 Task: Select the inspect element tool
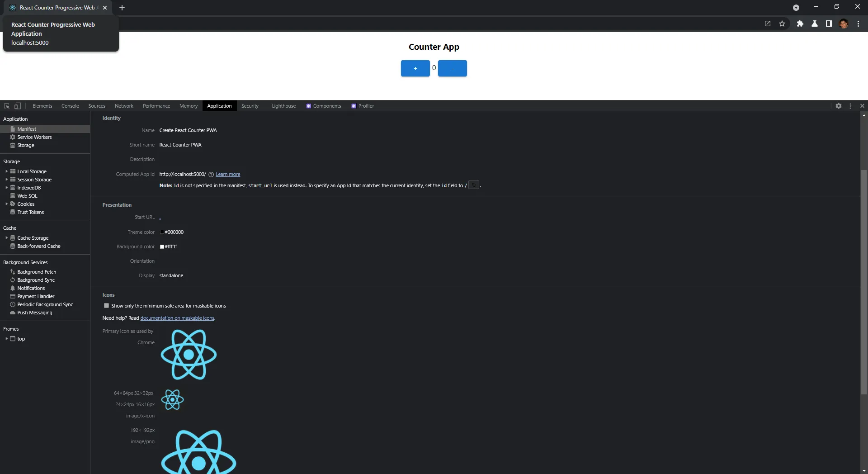[x=6, y=106]
